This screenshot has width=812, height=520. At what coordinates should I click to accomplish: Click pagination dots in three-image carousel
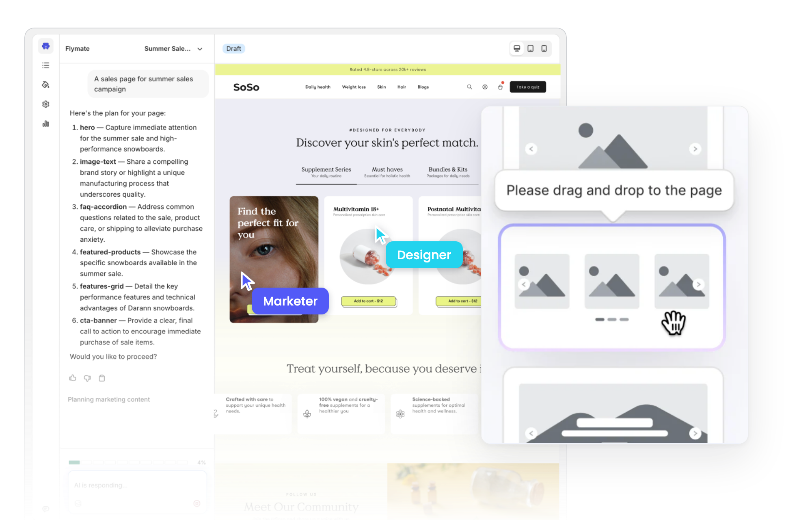(612, 319)
